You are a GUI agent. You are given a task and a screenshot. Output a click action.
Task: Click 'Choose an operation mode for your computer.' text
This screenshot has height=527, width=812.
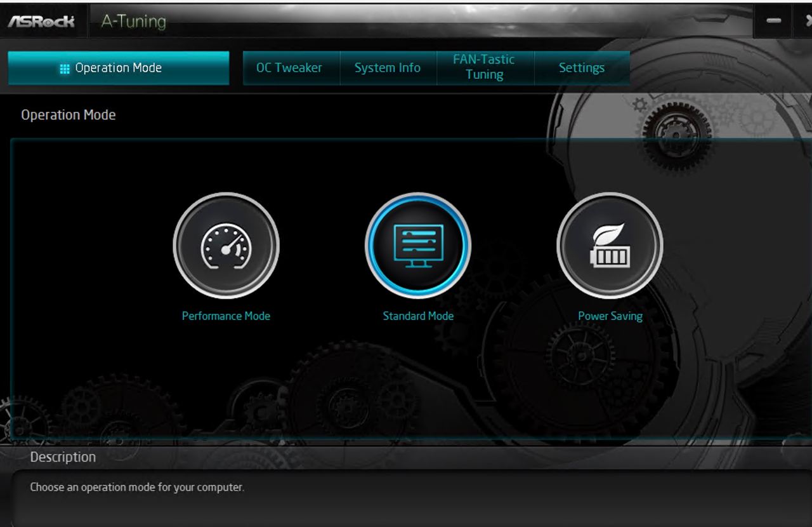(x=137, y=488)
